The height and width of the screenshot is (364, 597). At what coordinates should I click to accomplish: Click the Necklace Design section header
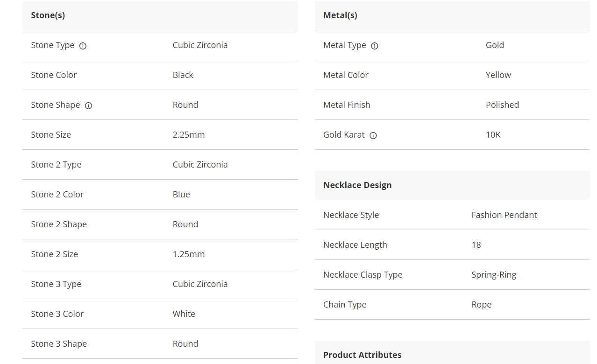click(x=357, y=185)
